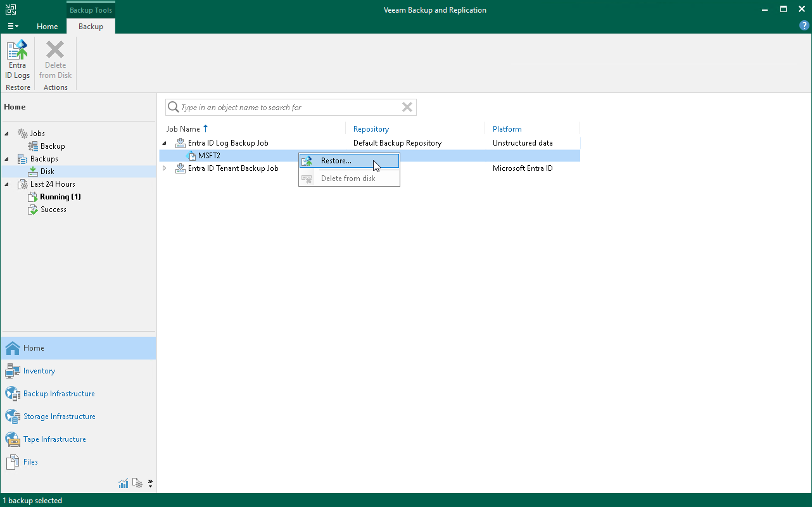The height and width of the screenshot is (507, 812).
Task: Select the Disk tree item
Action: point(48,172)
